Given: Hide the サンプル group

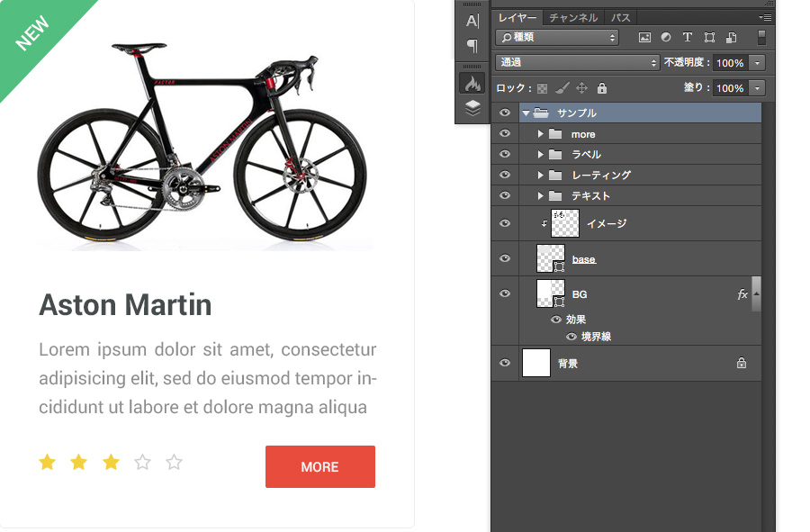Looking at the screenshot, I should pyautogui.click(x=505, y=113).
